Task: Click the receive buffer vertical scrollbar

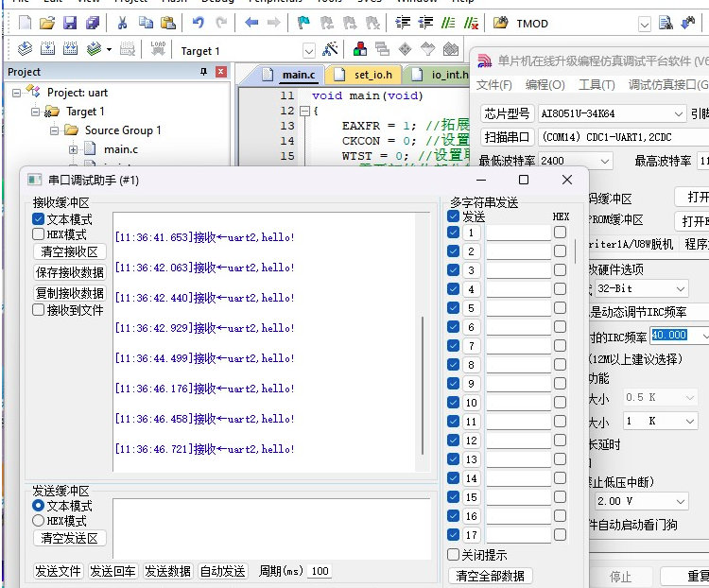Action: point(423,385)
